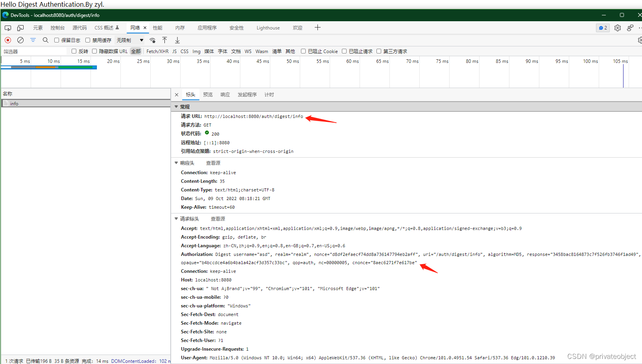Open the 控制台 panel tab
This screenshot has height=364, width=642.
(57, 28)
